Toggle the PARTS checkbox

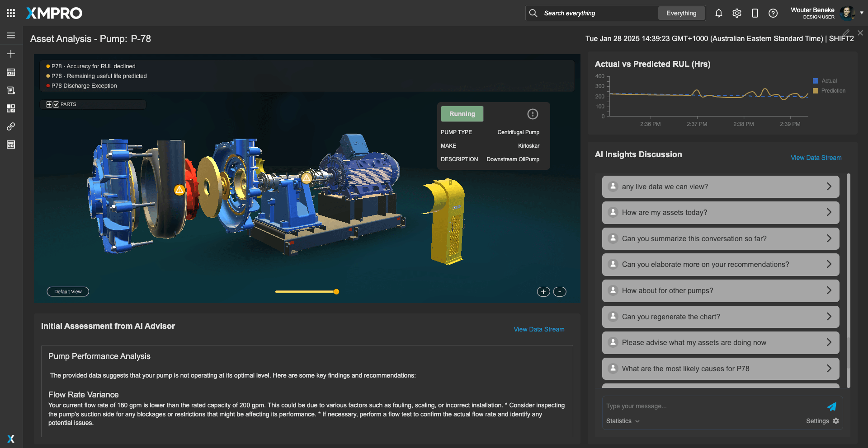tap(56, 104)
